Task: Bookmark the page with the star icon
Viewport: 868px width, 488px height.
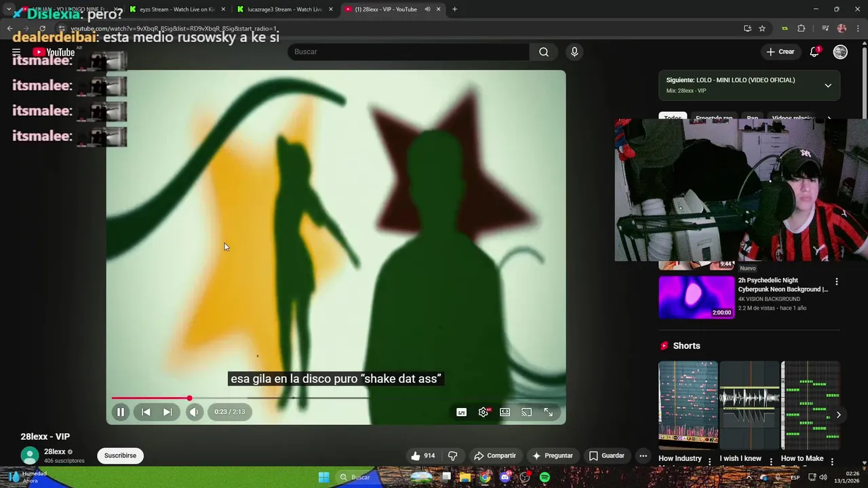Action: click(x=762, y=28)
